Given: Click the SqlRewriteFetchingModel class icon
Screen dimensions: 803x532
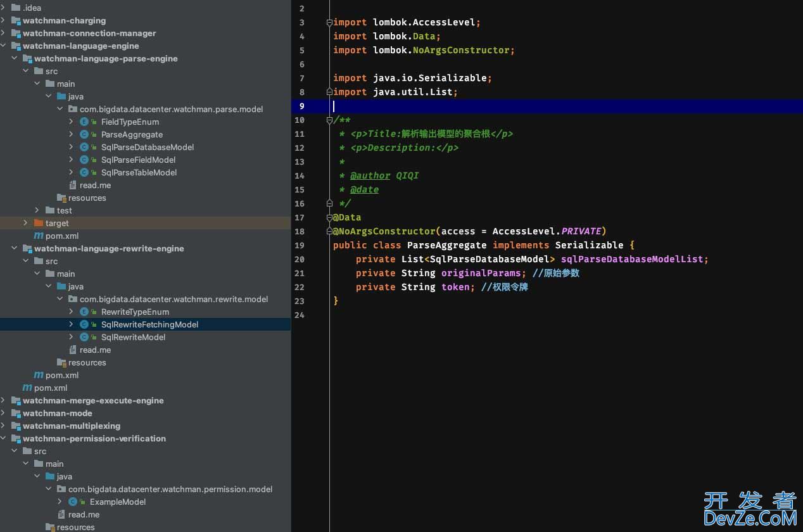Looking at the screenshot, I should click(x=84, y=324).
